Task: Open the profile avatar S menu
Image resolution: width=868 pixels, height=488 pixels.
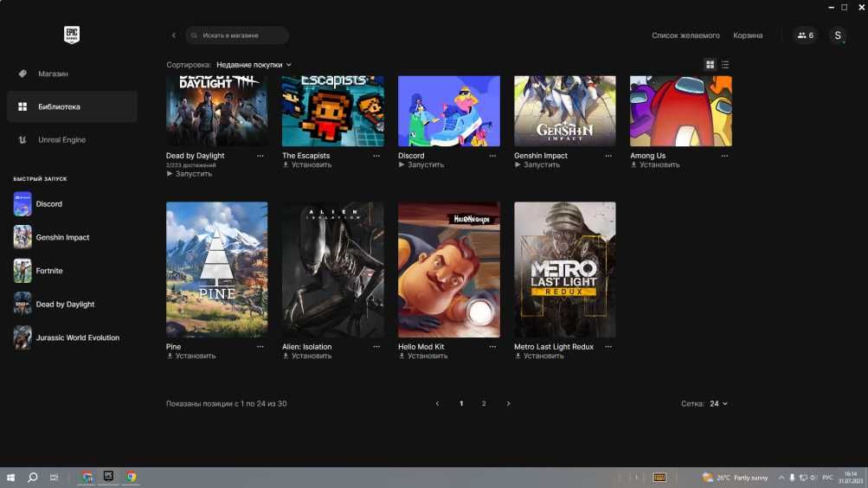Action: point(838,35)
